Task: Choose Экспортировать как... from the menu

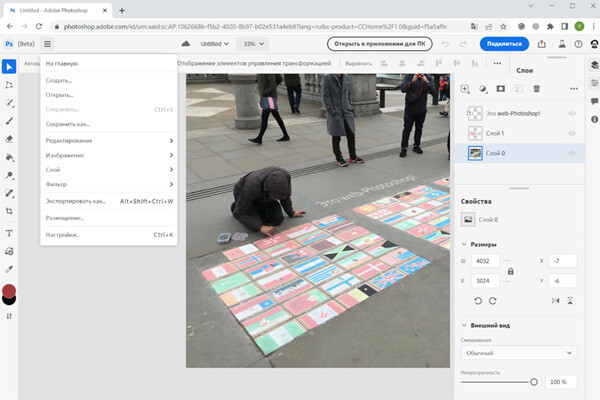Action: click(x=75, y=201)
